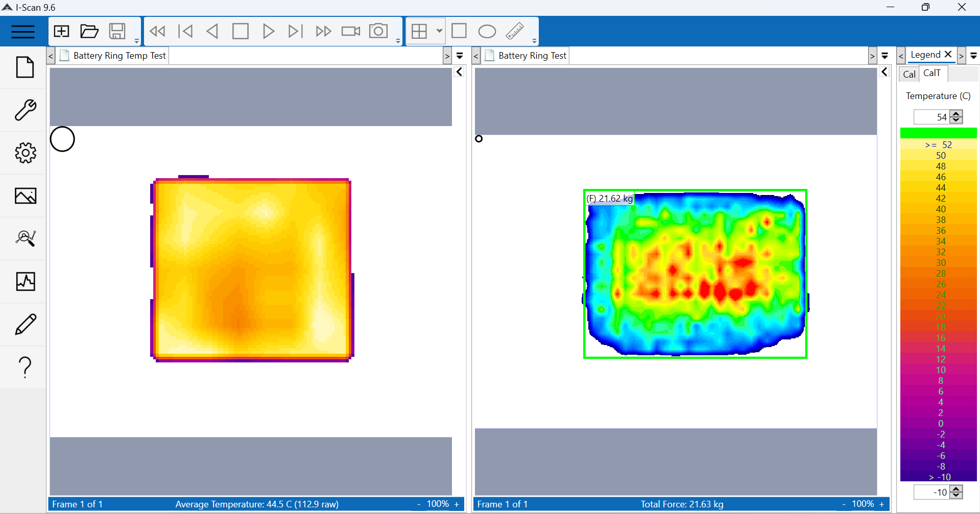Open the window layout dropdown
Viewport: 980px width, 514px height.
(439, 31)
